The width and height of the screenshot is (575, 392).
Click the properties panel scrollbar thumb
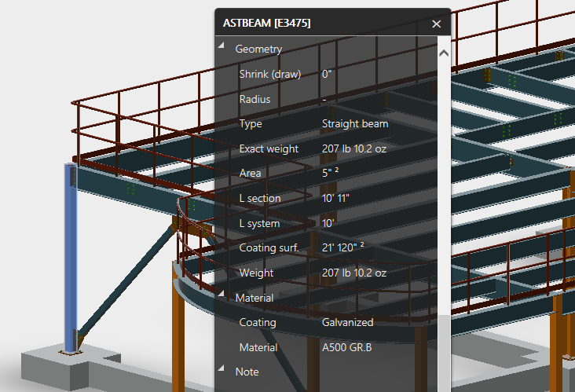pos(444,354)
